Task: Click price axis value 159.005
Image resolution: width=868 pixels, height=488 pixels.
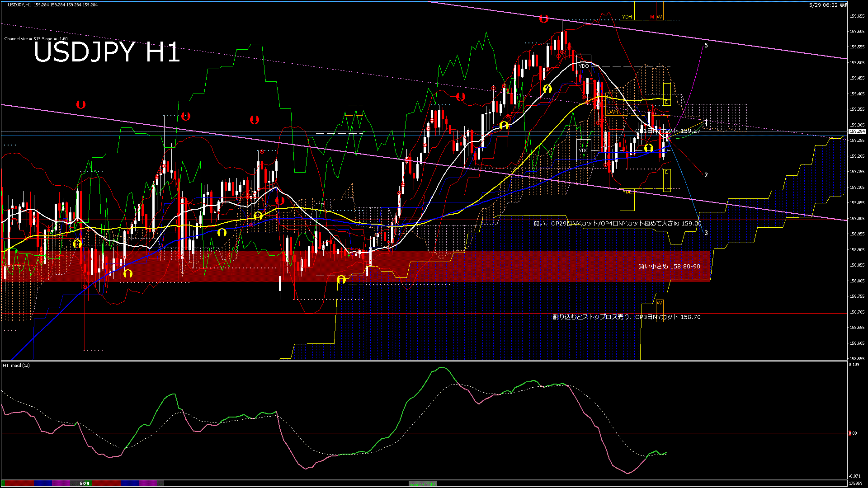Action: [x=857, y=218]
